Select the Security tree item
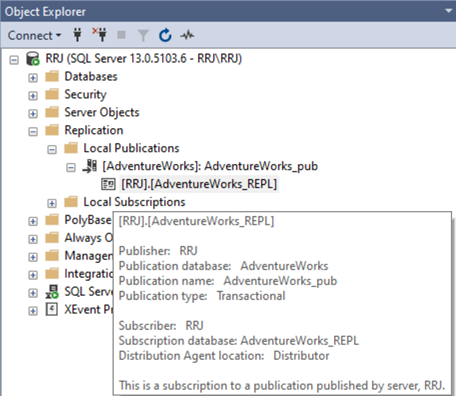The image size is (456, 396). (85, 95)
